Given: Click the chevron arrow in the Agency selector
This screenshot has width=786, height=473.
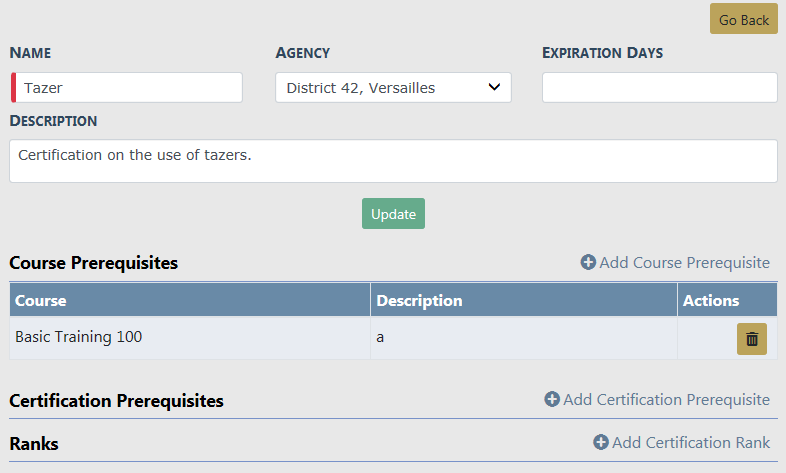Looking at the screenshot, I should (x=494, y=87).
